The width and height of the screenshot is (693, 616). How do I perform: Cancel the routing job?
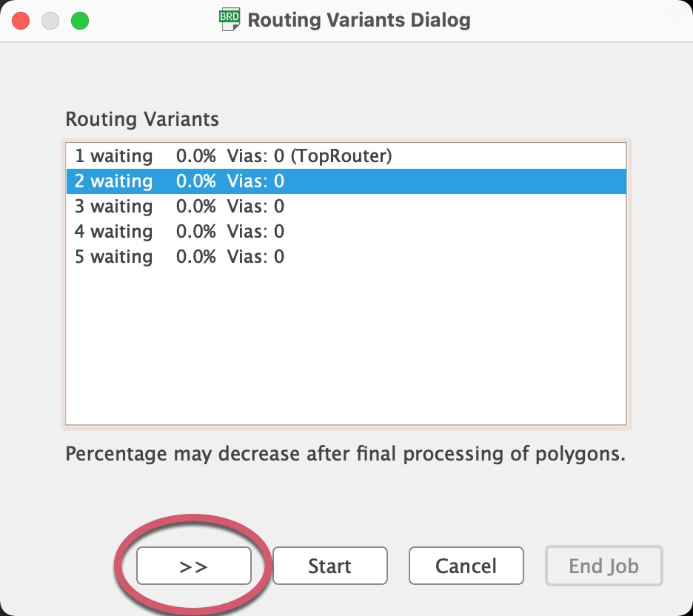pos(466,566)
